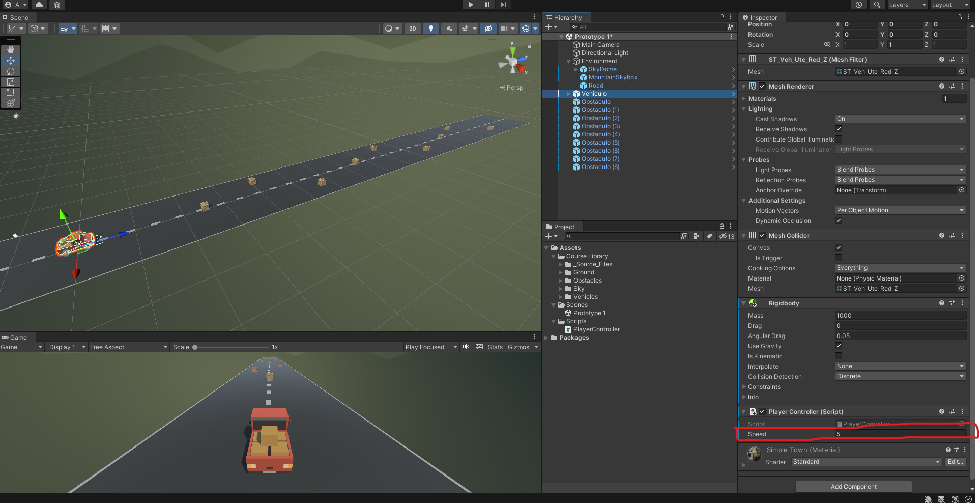The image size is (980, 503).
Task: Select the Hand tool in Scene toolbar
Action: point(11,50)
